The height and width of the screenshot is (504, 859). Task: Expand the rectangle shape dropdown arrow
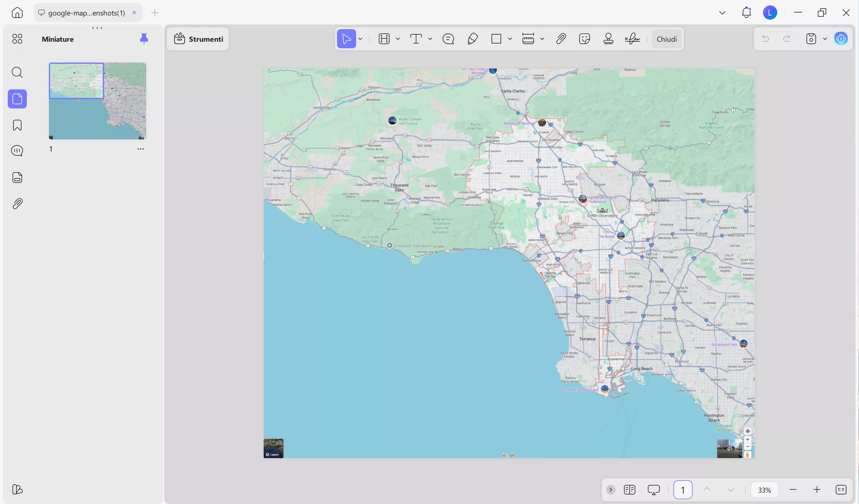click(510, 39)
